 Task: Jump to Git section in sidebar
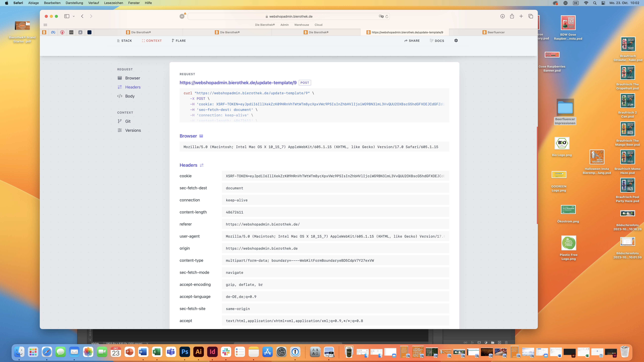(x=124, y=121)
